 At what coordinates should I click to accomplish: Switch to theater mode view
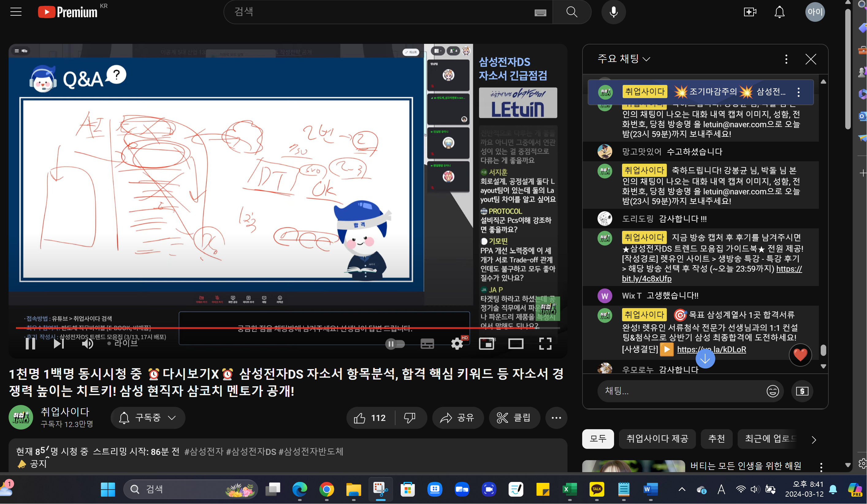(x=515, y=343)
